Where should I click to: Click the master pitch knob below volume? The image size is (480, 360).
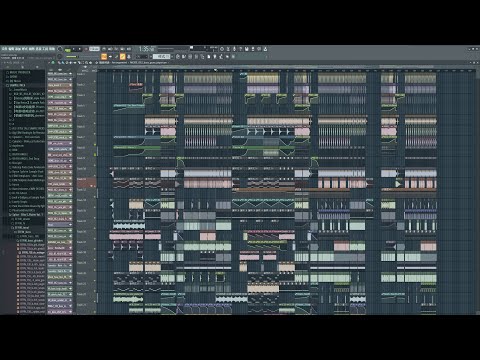tap(60, 56)
